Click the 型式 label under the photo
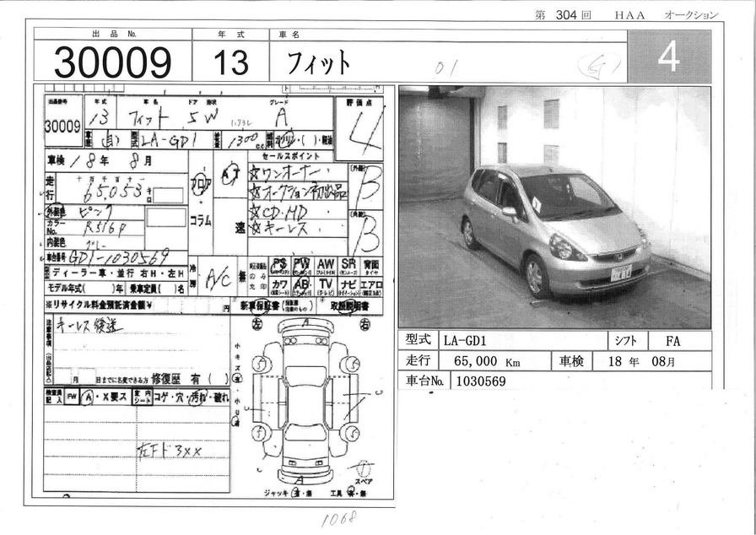This screenshot has height=535, width=756. pos(418,340)
